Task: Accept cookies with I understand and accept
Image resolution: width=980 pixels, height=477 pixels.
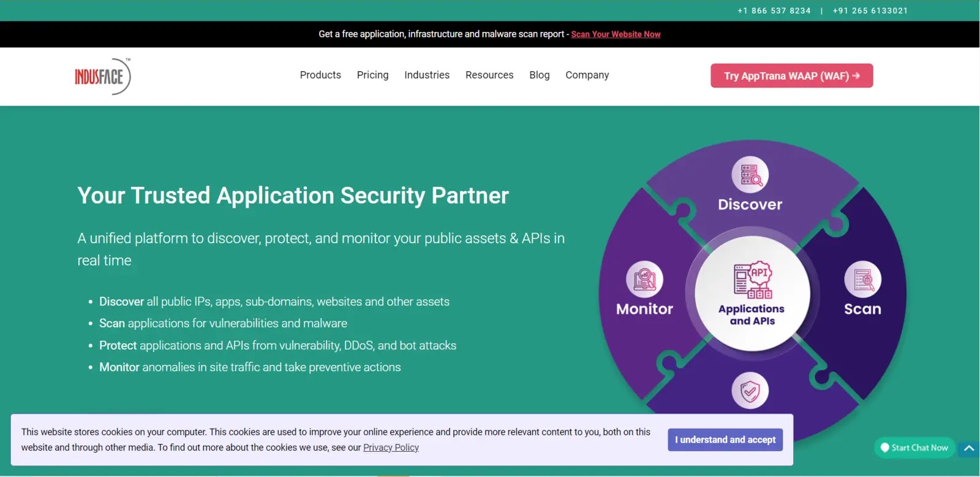Action: [725, 440]
